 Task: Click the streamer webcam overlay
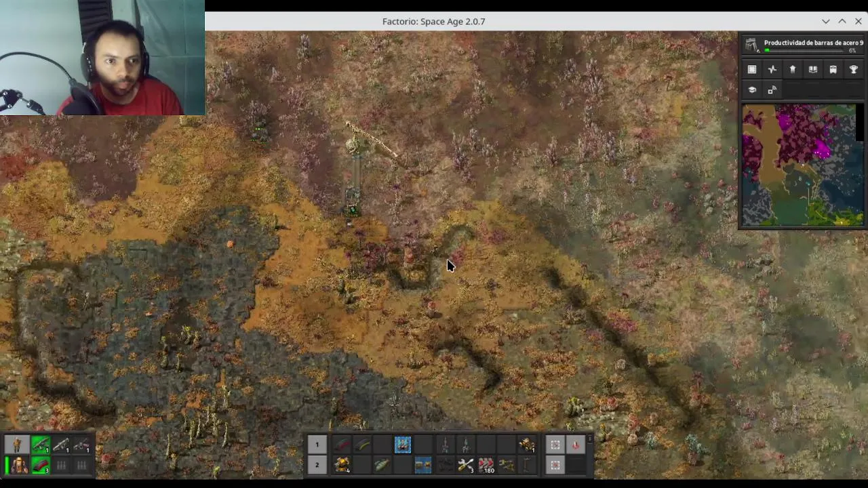click(102, 58)
